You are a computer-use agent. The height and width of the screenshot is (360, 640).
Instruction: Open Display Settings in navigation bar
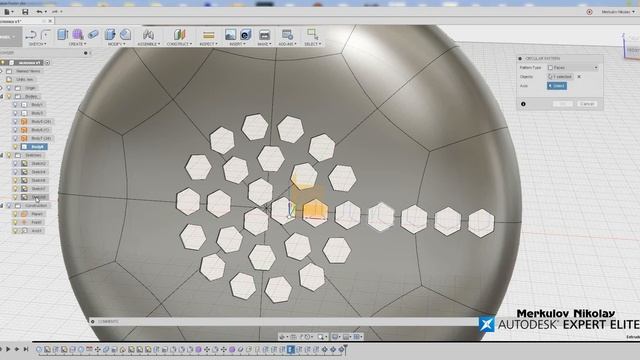(x=335, y=337)
